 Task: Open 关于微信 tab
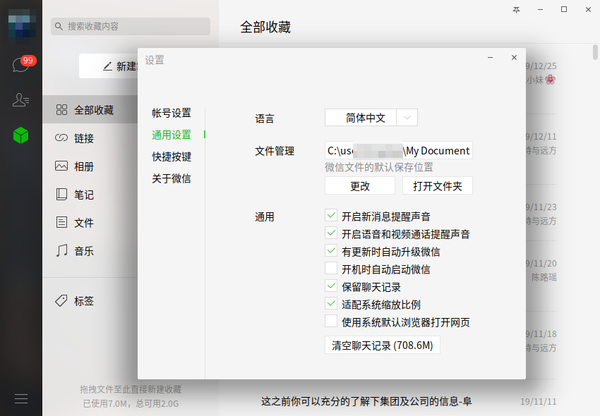tap(171, 178)
